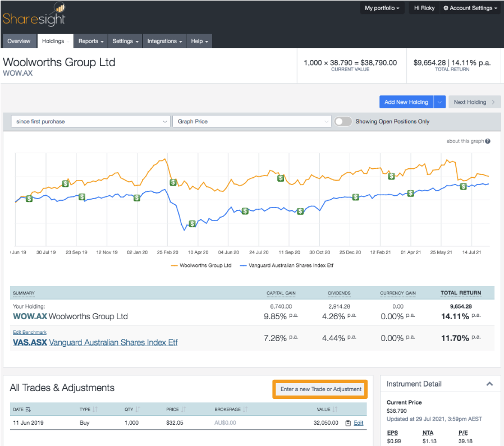This screenshot has width=504, height=446.
Task: Click the Sharesight logo
Action: tap(34, 15)
